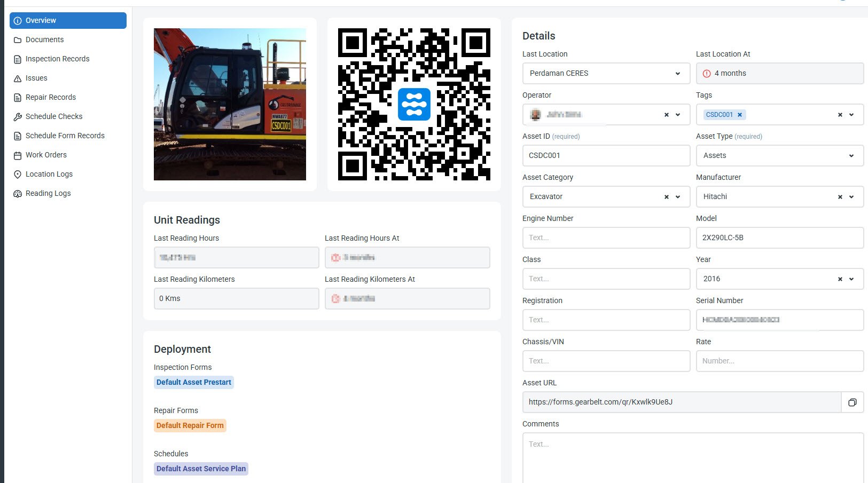
Task: Clear all Tags field values
Action: [x=840, y=115]
